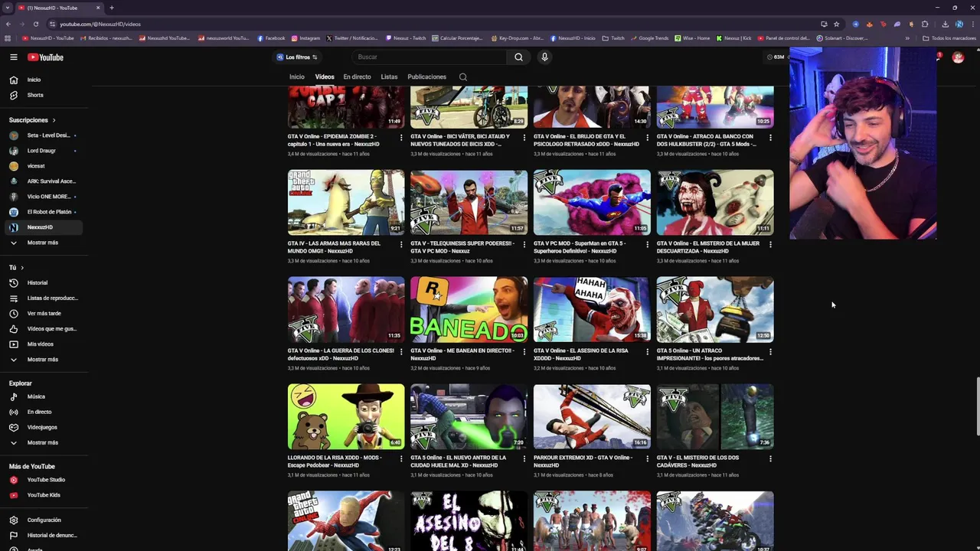
Task: Open Mis vídeos in sidebar
Action: pos(41,344)
